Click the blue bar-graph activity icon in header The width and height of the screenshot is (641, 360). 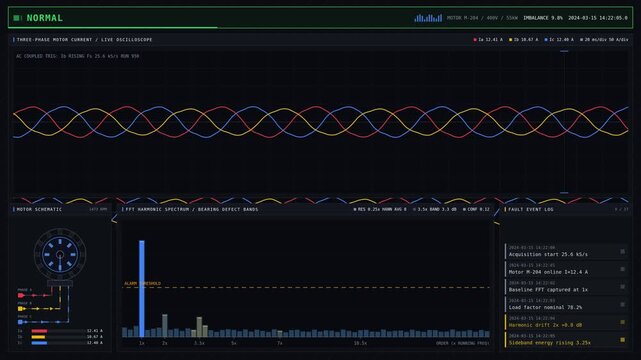(x=428, y=18)
